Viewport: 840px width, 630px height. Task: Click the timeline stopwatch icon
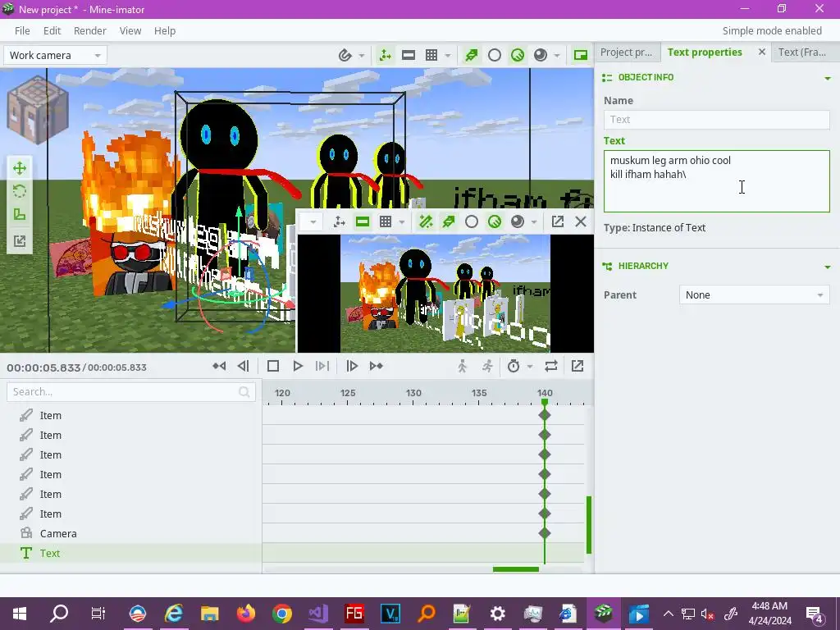(x=514, y=366)
